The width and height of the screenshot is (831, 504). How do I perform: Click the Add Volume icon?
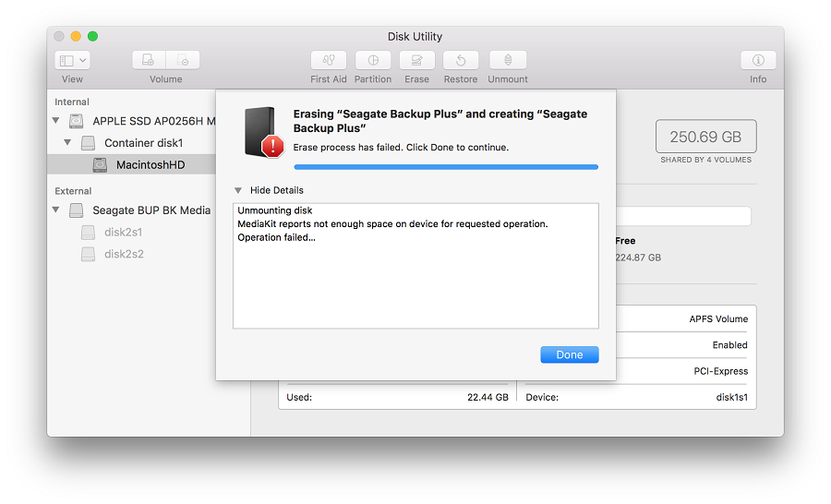coord(149,60)
